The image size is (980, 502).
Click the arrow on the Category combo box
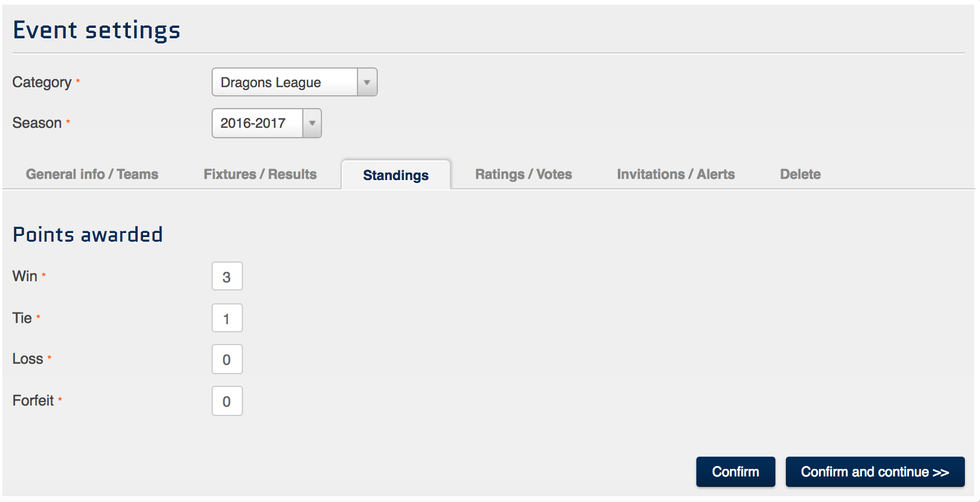[367, 83]
